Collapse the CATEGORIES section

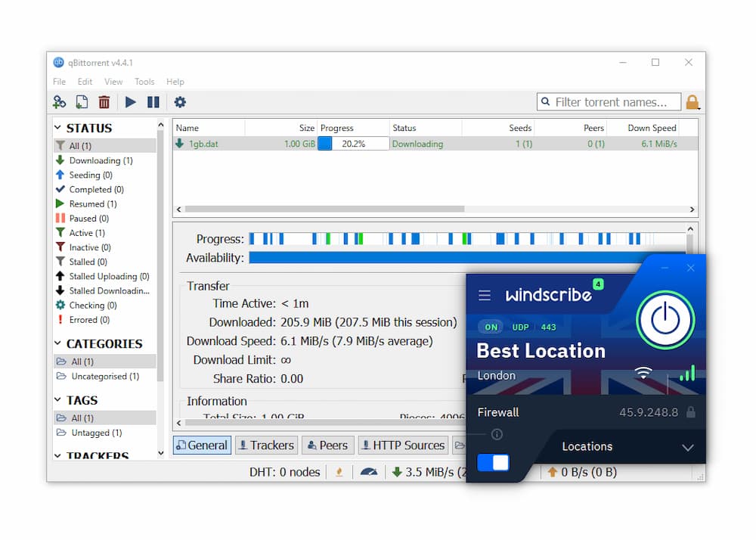(x=59, y=343)
